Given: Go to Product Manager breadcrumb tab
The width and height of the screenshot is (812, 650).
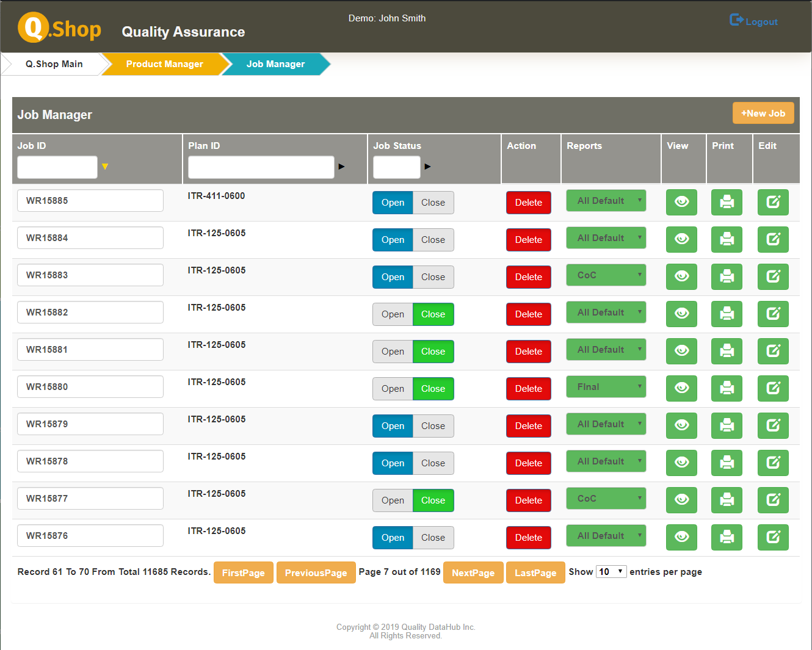Looking at the screenshot, I should (164, 64).
